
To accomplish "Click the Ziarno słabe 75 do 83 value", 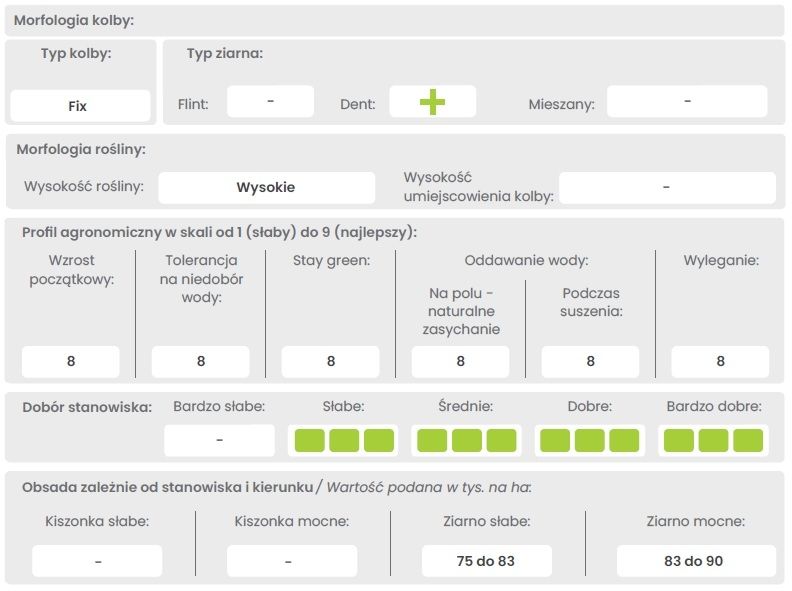I will click(486, 561).
